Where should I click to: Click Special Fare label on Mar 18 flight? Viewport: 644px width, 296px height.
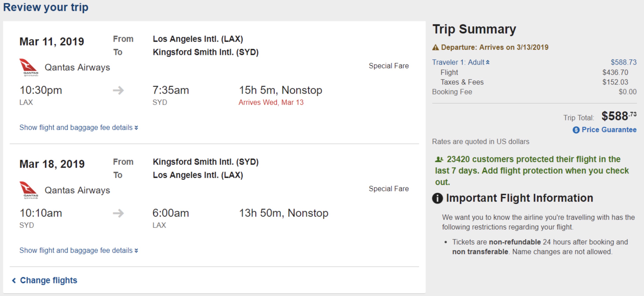point(388,189)
